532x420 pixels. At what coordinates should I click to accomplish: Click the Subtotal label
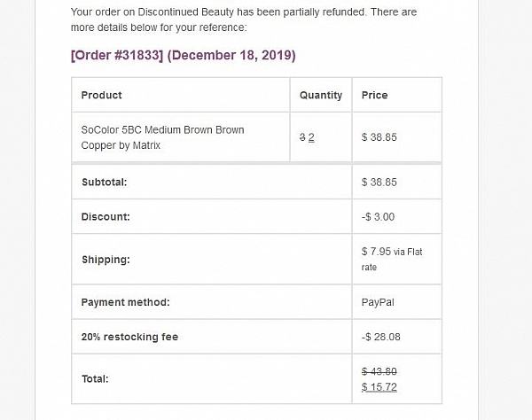[104, 183]
